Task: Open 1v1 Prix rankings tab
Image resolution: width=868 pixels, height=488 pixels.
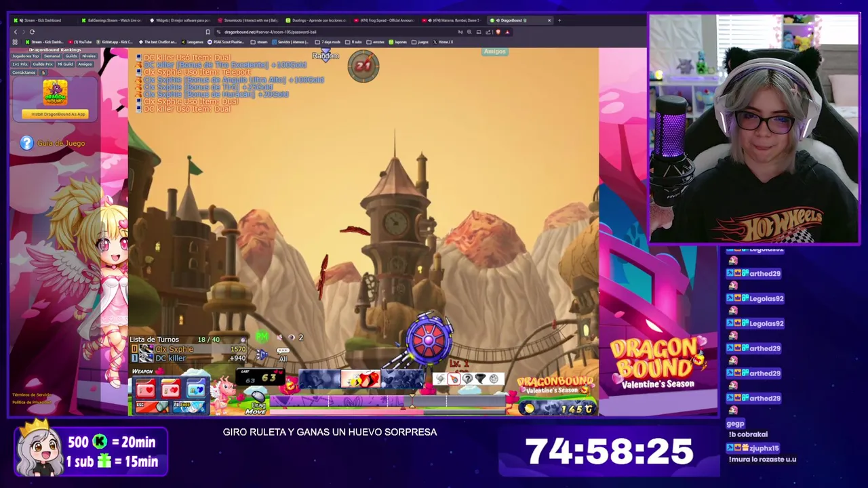Action: [20, 64]
